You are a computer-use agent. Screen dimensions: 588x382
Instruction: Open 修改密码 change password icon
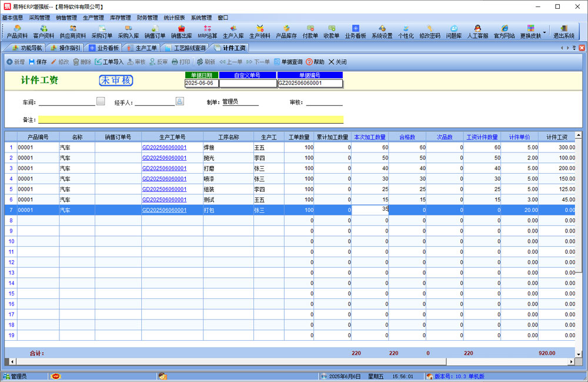(x=429, y=31)
